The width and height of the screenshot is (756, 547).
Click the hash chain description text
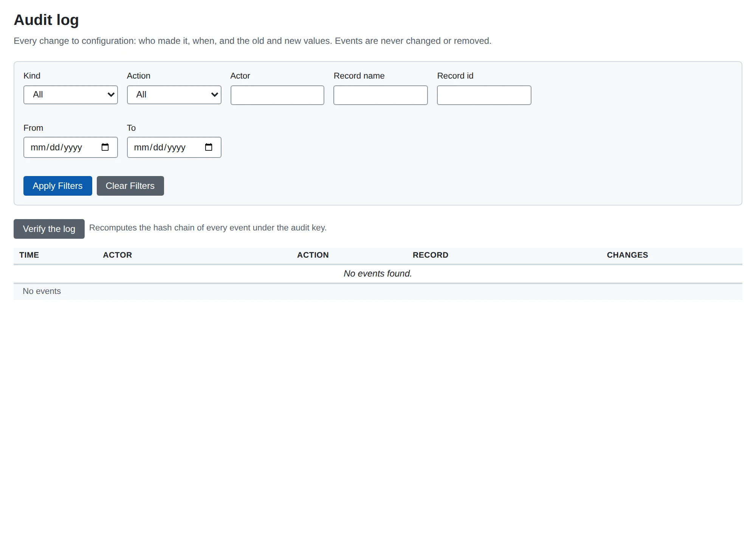[208, 228]
